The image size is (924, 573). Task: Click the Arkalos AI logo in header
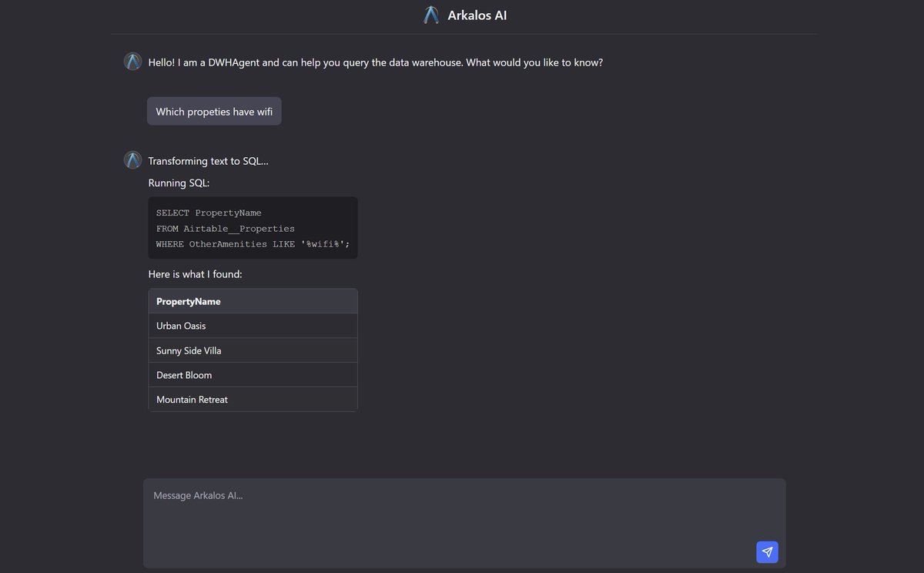(431, 15)
